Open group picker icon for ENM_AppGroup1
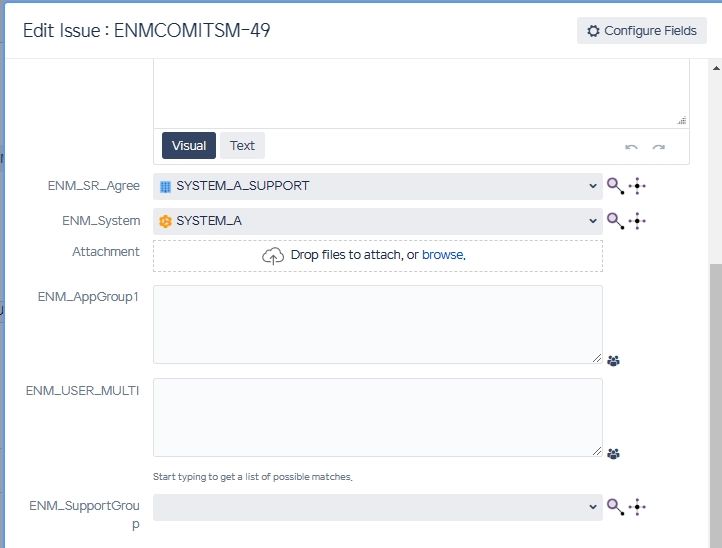 (613, 361)
